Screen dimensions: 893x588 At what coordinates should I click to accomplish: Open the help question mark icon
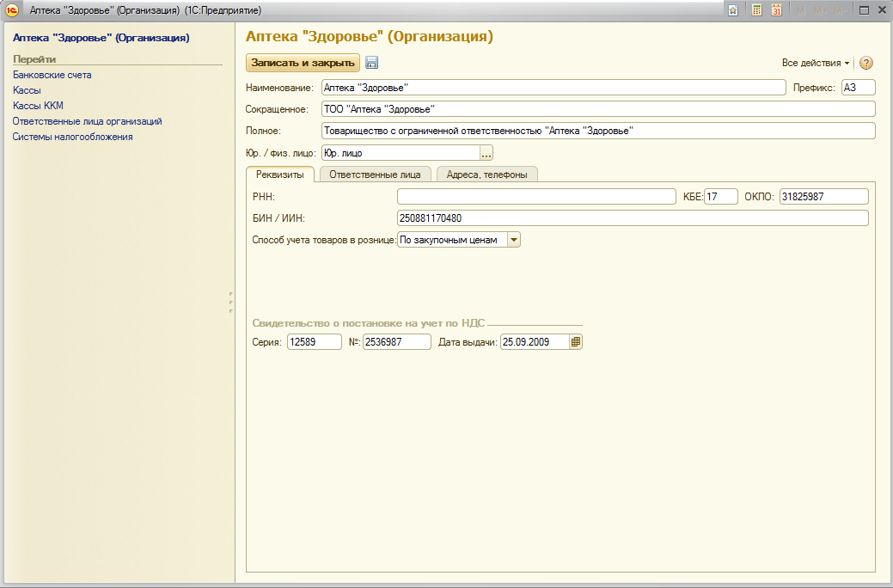pyautogui.click(x=866, y=63)
